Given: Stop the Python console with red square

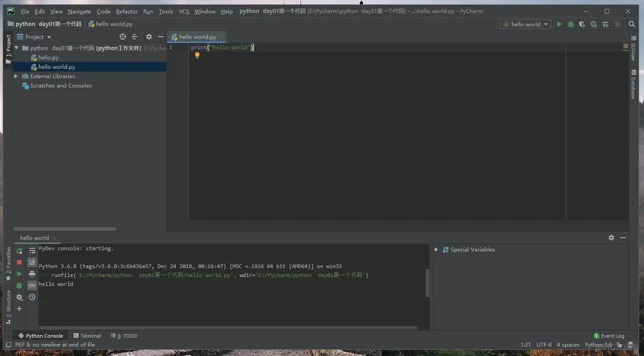Looking at the screenshot, I should pyautogui.click(x=19, y=262).
